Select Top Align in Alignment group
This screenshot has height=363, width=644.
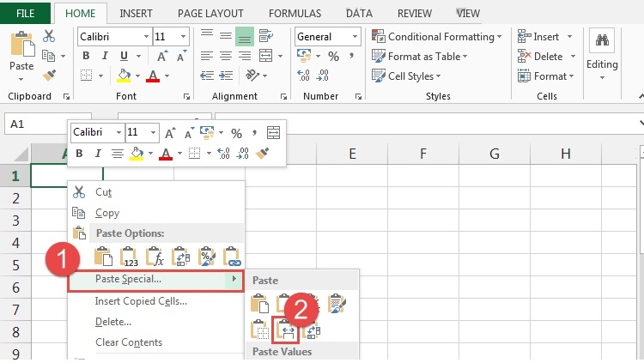(x=207, y=36)
